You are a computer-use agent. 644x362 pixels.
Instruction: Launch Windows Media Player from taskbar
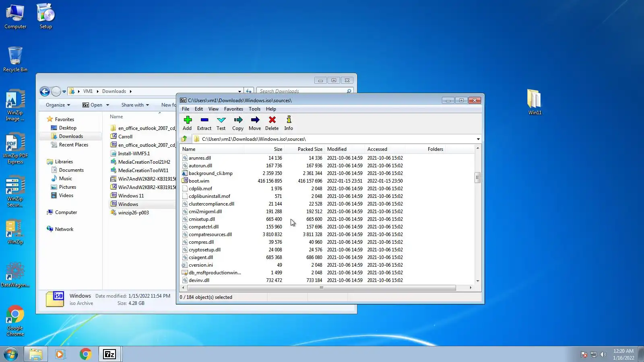60,354
